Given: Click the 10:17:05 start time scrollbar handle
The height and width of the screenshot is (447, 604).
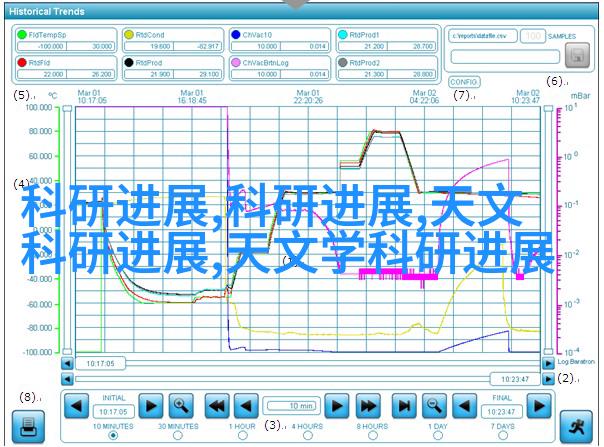Looking at the screenshot, I should (100, 363).
